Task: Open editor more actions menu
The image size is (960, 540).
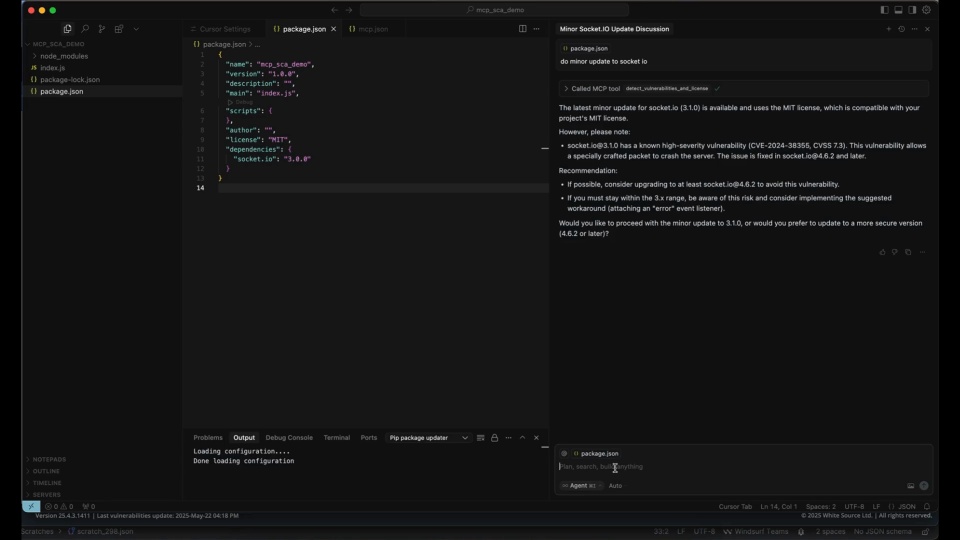Action: click(536, 29)
